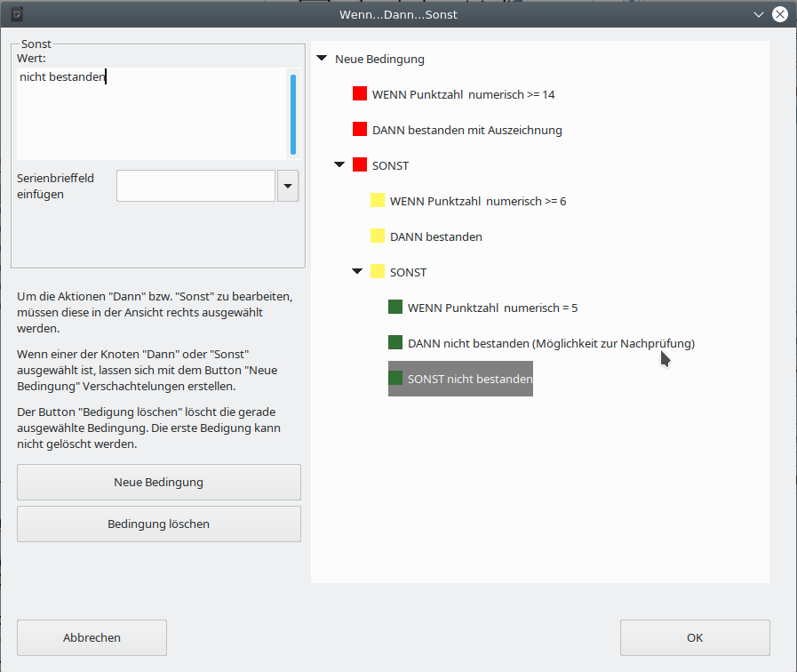Open the Serienbrieffeld einfügen dropdown arrow
The width and height of the screenshot is (797, 672).
click(x=288, y=186)
